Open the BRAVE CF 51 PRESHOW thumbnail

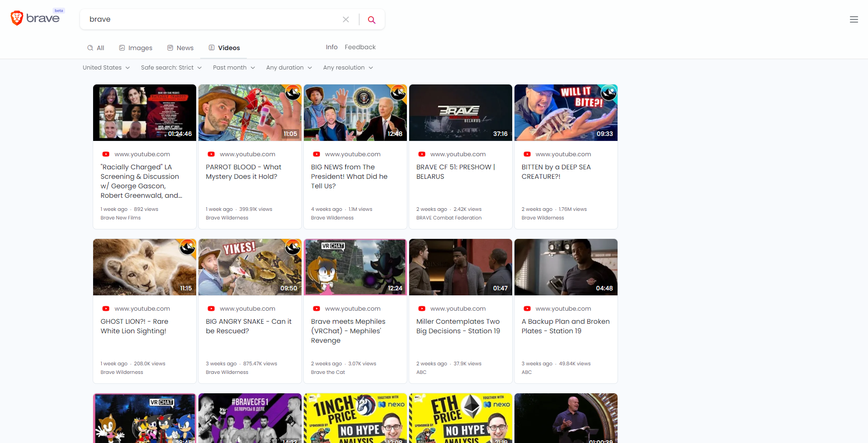point(461,112)
